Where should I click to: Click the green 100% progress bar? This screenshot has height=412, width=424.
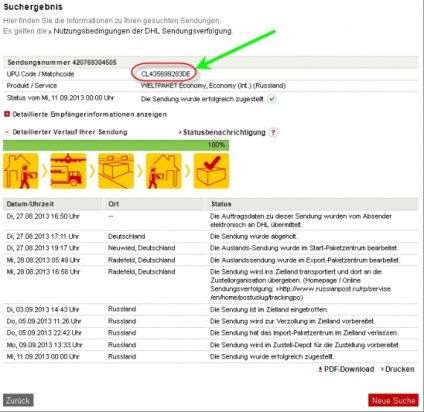(x=116, y=145)
